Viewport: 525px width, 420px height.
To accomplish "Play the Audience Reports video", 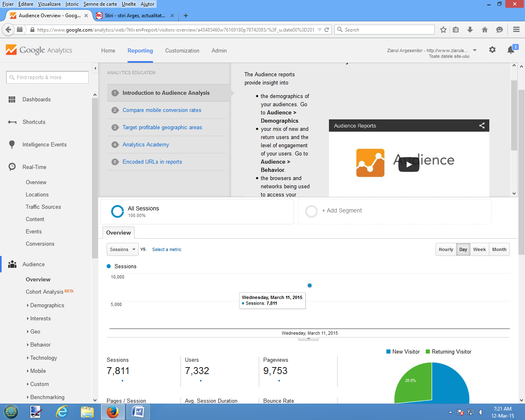I will [409, 164].
